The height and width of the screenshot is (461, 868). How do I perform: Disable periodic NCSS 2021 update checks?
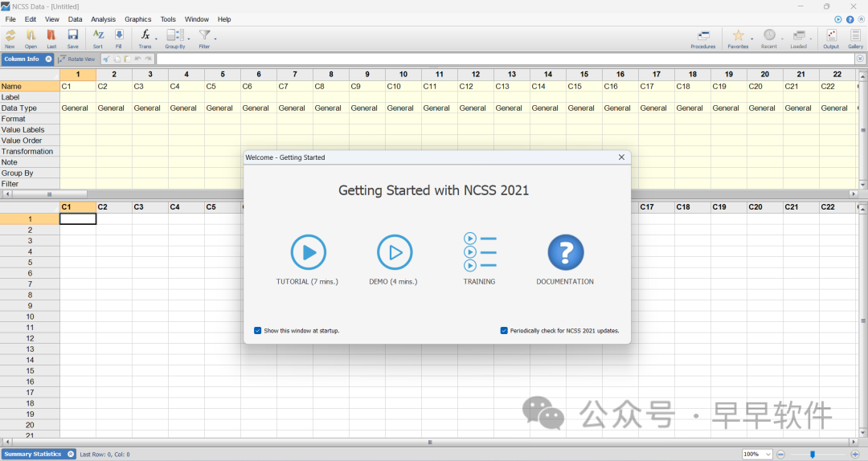tap(504, 330)
